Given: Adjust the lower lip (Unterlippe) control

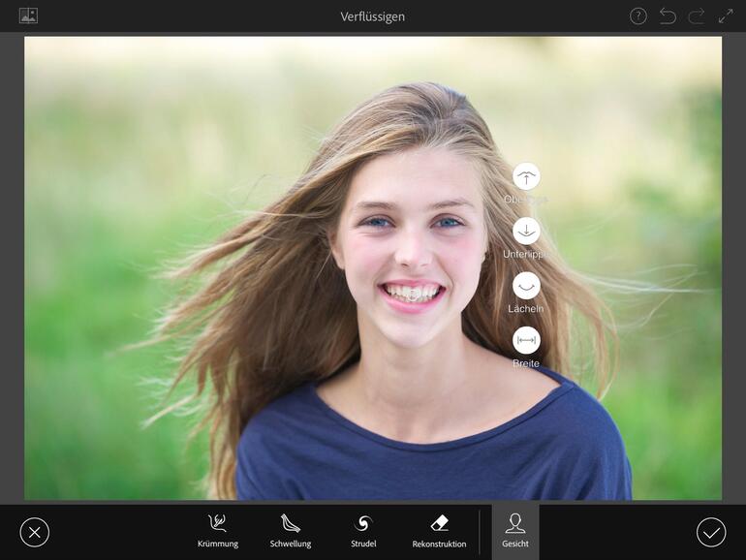Looking at the screenshot, I should (526, 232).
